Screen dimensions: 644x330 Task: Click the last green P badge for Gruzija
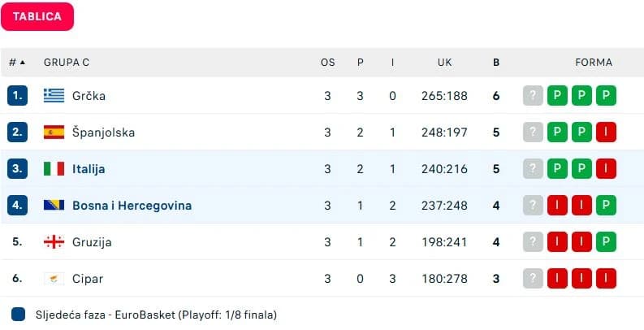606,242
